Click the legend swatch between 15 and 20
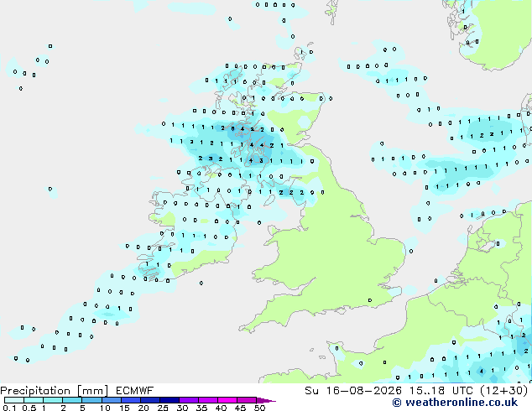This screenshot has width=532, height=411. click(131, 400)
